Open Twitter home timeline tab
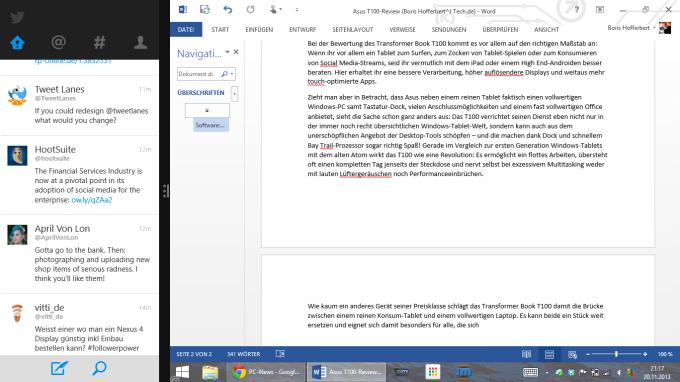The height and width of the screenshot is (382, 680). point(17,42)
